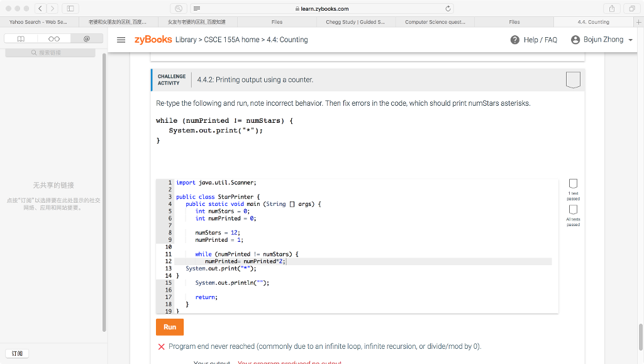Open Help / FAQ
Image resolution: width=644 pixels, height=364 pixels.
point(533,40)
